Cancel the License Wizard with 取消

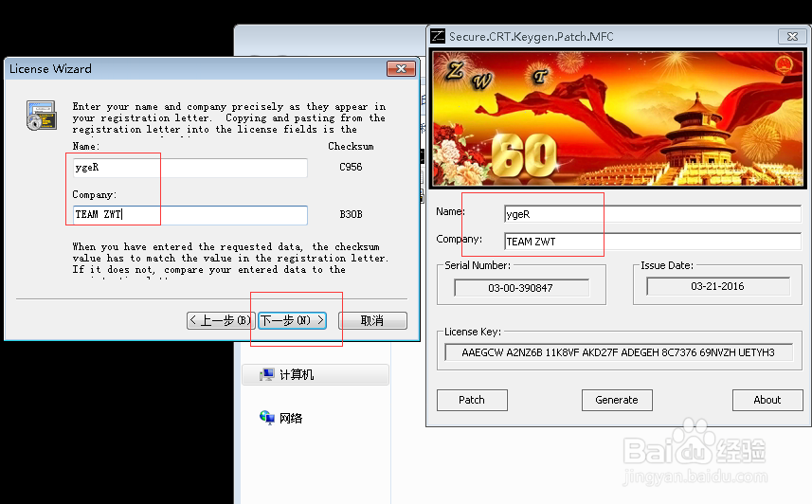372,320
